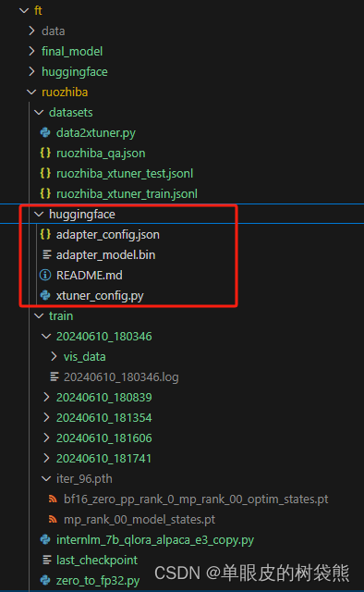
Task: Click the orange icon of mp_rank_00_model_states.pt
Action: 53,520
